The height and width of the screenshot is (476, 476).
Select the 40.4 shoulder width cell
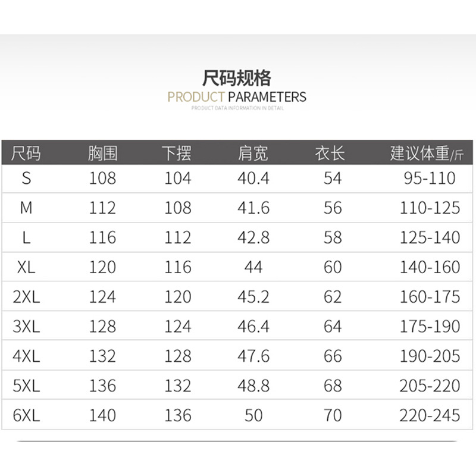pos(253,178)
